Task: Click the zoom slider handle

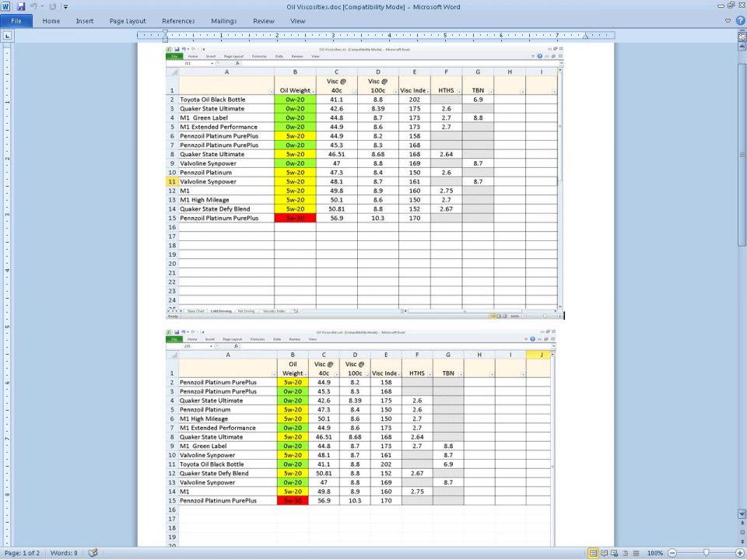Action: click(x=706, y=553)
